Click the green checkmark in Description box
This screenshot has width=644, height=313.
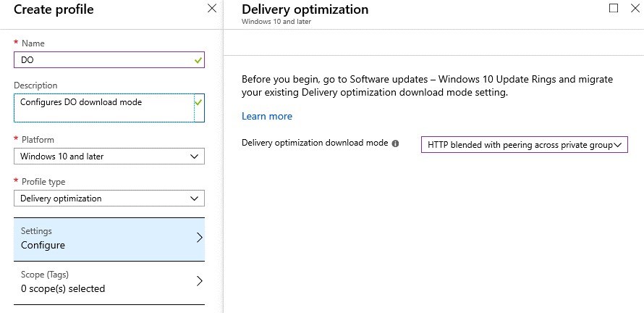point(198,103)
